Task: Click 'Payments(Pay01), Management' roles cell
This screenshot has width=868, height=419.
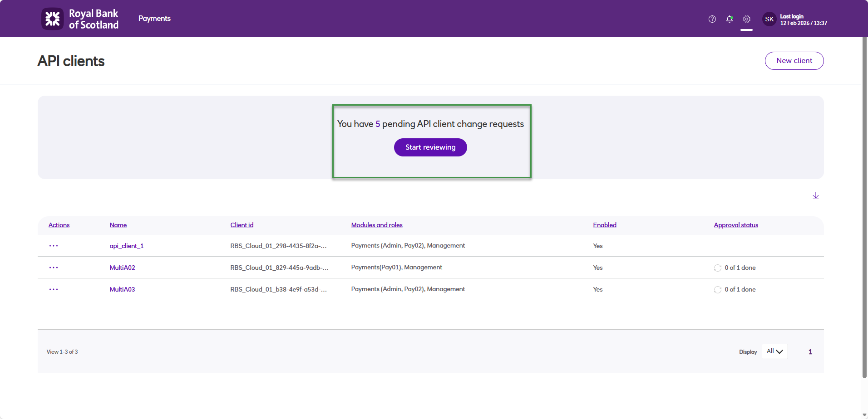Action: coord(397,268)
